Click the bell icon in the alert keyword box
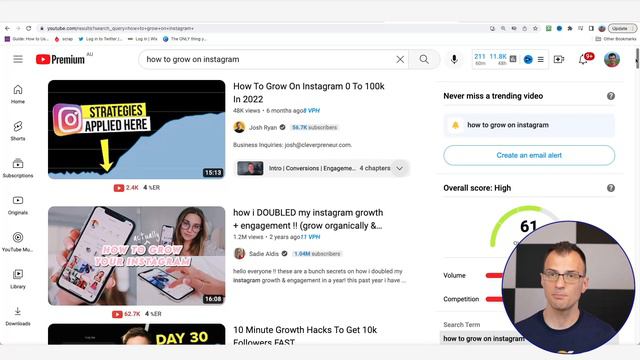Screen dimensions: 640x360 455,125
